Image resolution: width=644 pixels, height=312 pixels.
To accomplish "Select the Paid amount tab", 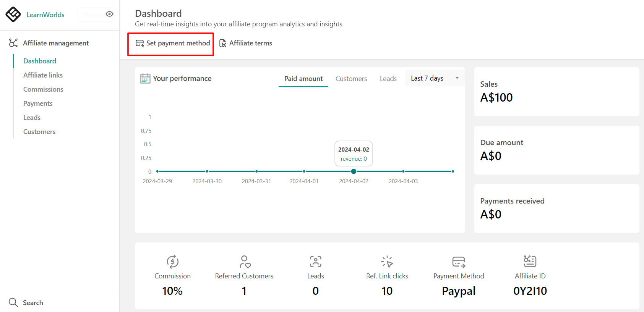I will tap(303, 79).
